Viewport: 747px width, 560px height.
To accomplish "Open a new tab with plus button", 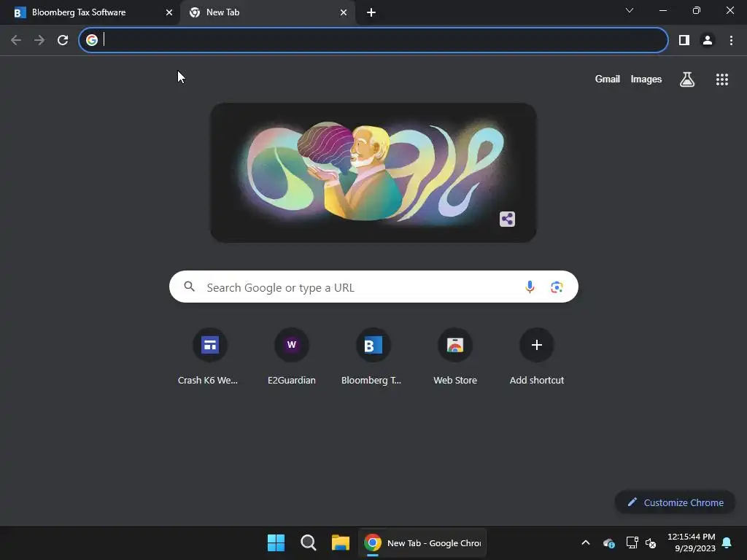I will (x=371, y=12).
